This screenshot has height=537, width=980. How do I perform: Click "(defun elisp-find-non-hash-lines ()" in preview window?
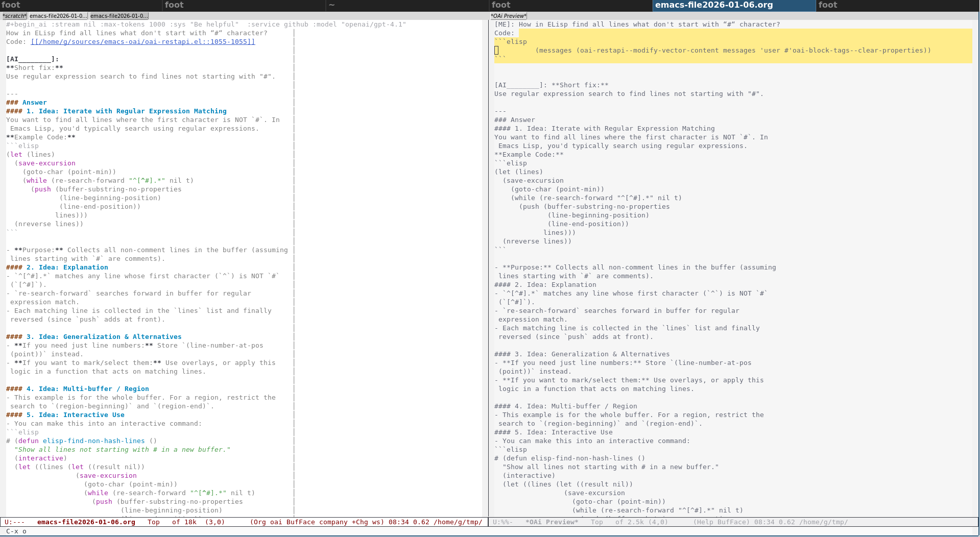click(x=574, y=458)
